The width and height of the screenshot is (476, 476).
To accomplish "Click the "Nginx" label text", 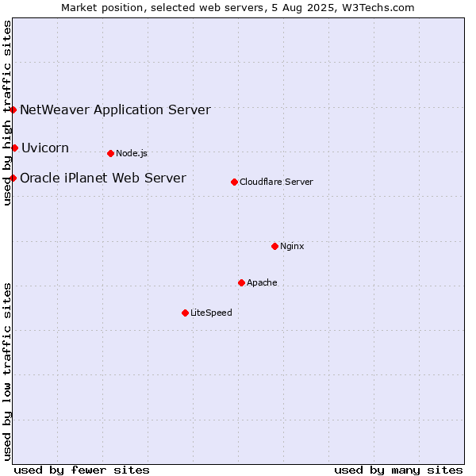I will click(x=292, y=246).
